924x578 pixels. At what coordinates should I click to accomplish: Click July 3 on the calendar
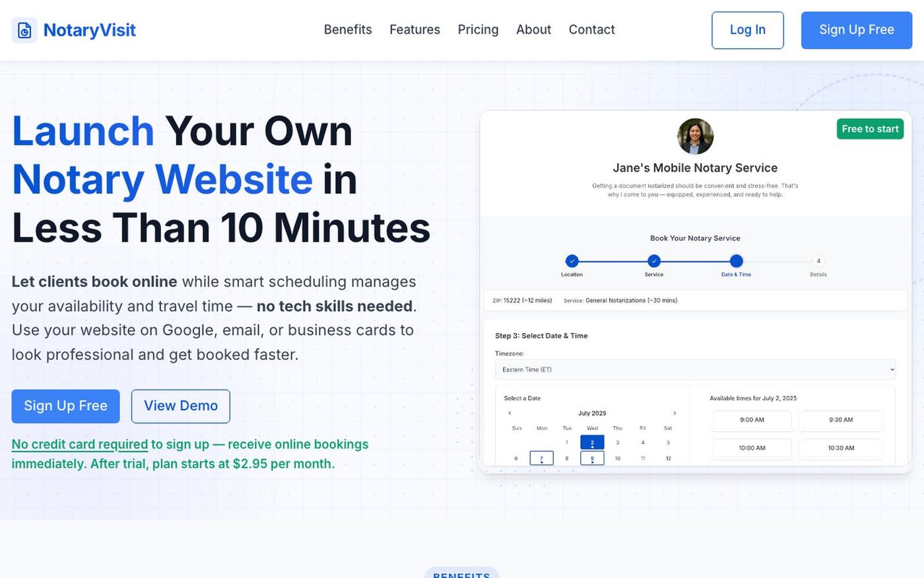tap(617, 443)
